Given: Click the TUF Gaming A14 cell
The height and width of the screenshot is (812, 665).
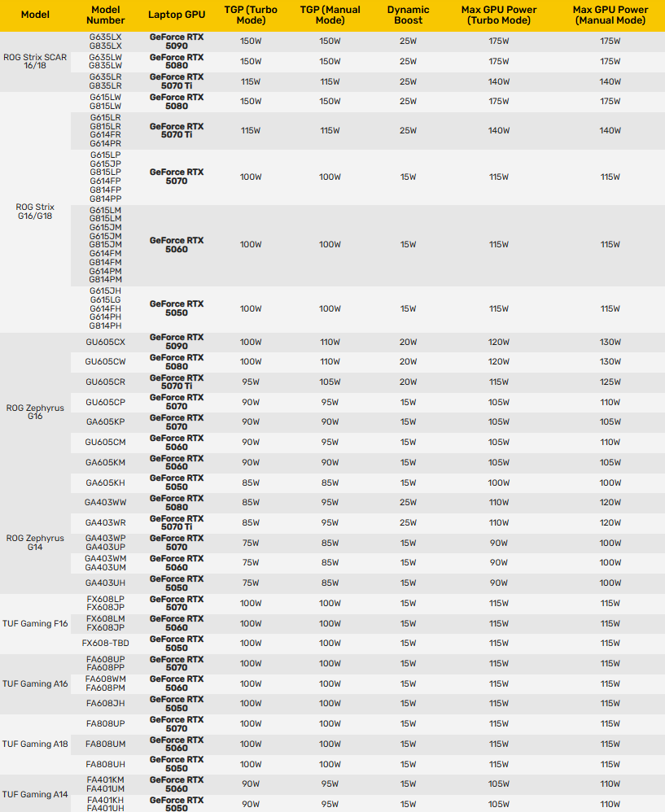Looking at the screenshot, I should point(35,794).
